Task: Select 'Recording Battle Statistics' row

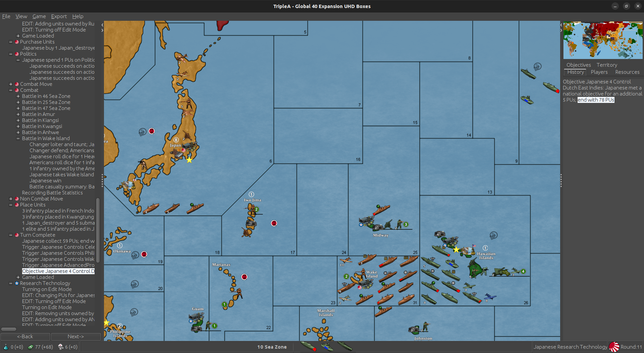Action: [x=52, y=193]
